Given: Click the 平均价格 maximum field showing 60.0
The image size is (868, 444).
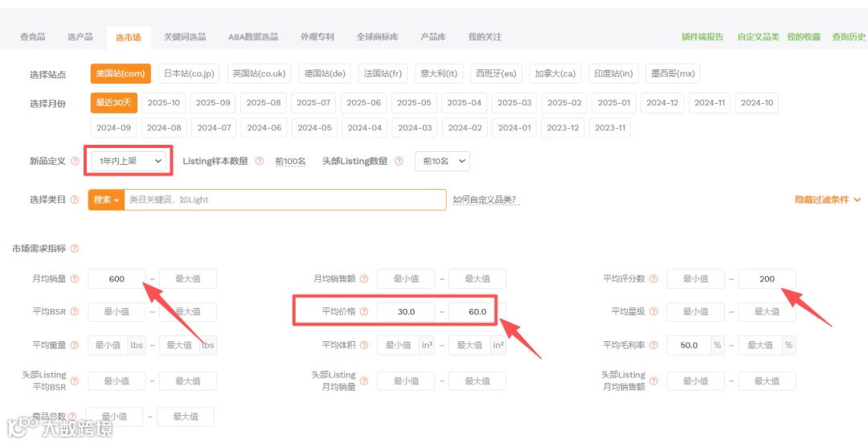Looking at the screenshot, I should pos(477,311).
